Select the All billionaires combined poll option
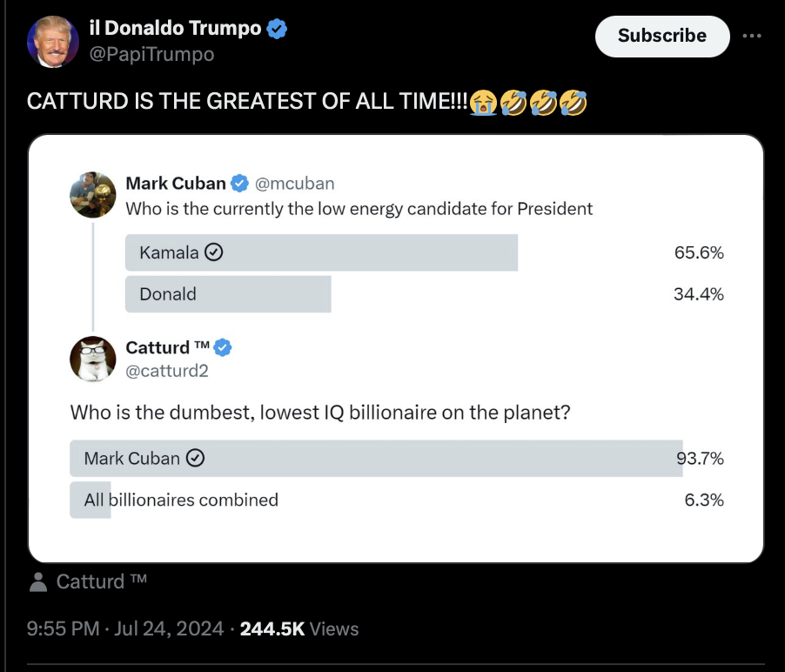 click(x=181, y=501)
